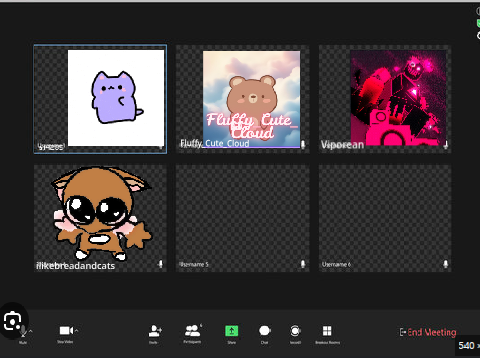Click the green Share screen icon
The height and width of the screenshot is (360, 480).
[x=232, y=331]
